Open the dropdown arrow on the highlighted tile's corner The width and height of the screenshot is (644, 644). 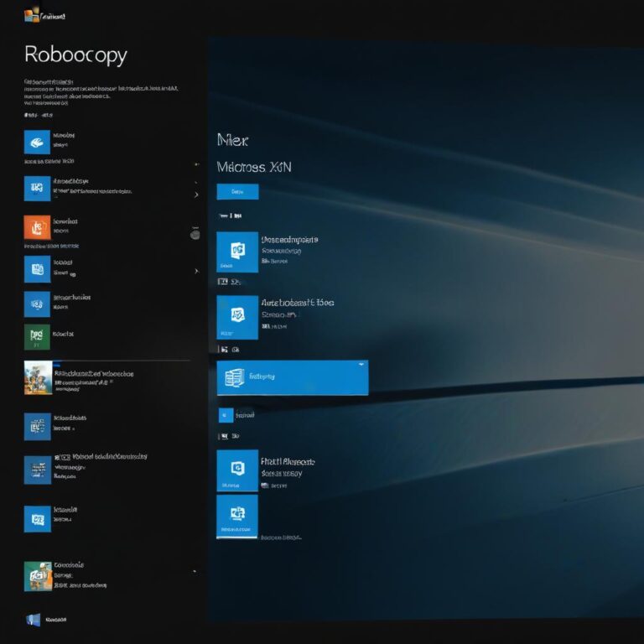[361, 365]
